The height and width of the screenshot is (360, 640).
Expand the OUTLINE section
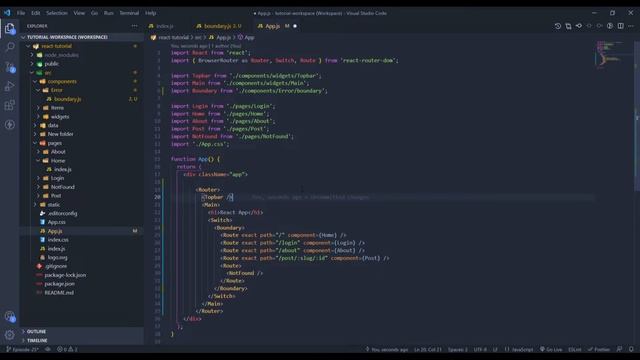[x=82, y=331]
